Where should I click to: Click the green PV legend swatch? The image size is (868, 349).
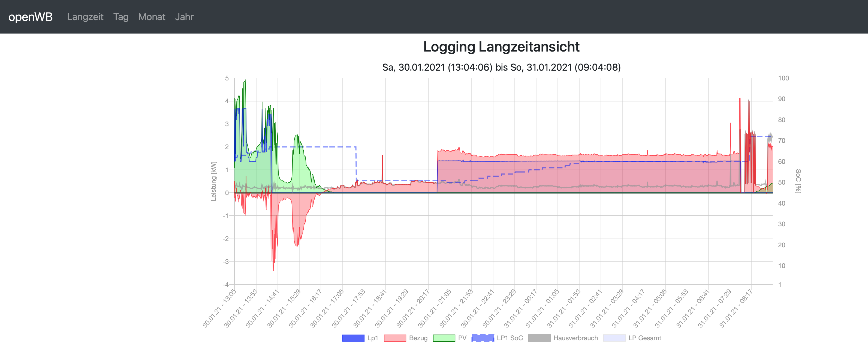tap(444, 338)
